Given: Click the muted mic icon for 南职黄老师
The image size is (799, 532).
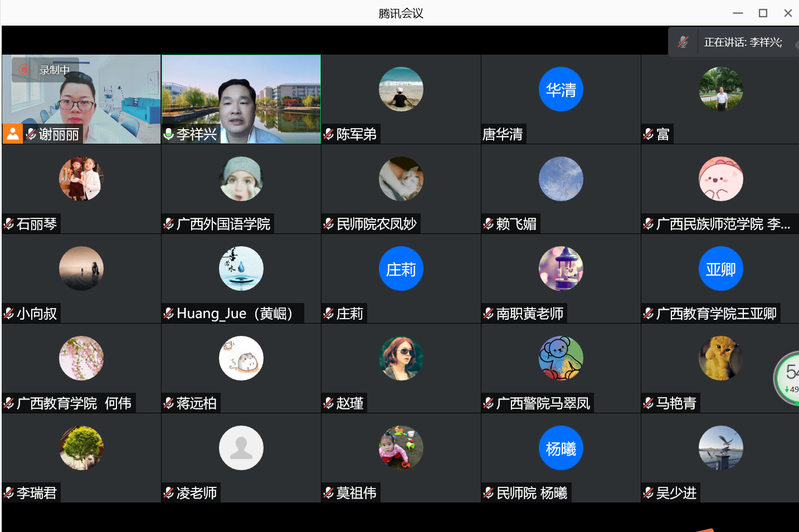Looking at the screenshot, I should 489,314.
